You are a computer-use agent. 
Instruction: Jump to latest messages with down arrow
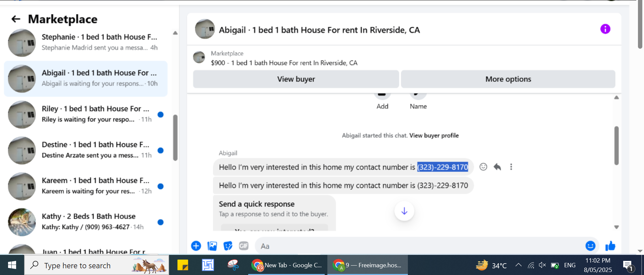click(404, 211)
